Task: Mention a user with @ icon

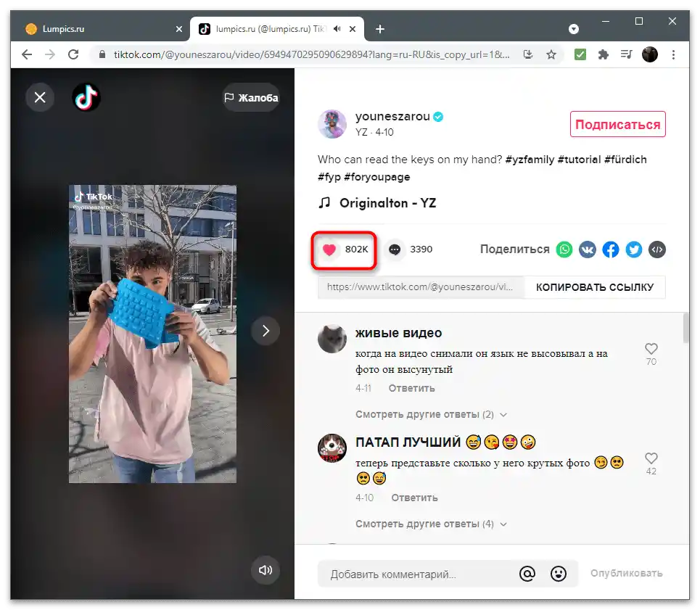Action: tap(527, 574)
